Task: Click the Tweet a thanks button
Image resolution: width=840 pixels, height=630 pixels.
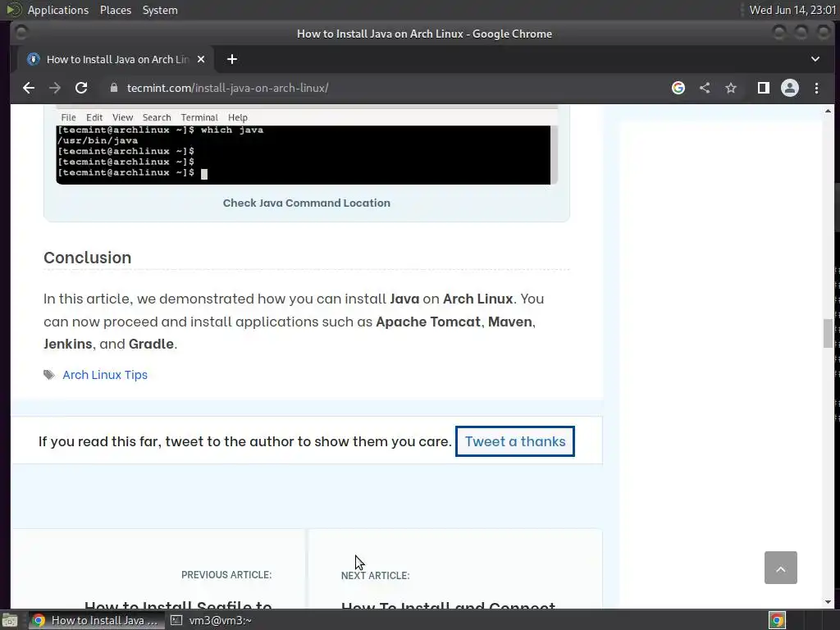Action: coord(515,441)
